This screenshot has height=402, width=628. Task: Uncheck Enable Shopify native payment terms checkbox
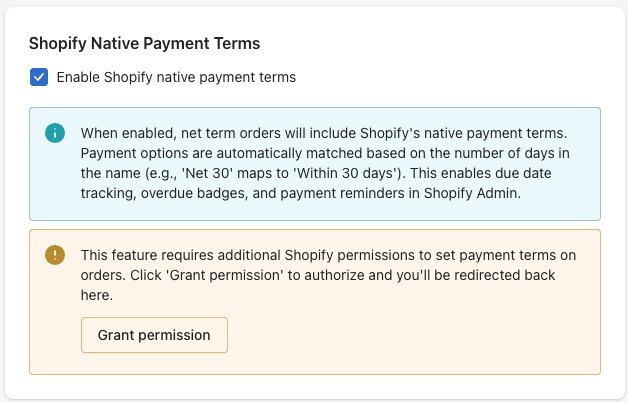(x=38, y=77)
